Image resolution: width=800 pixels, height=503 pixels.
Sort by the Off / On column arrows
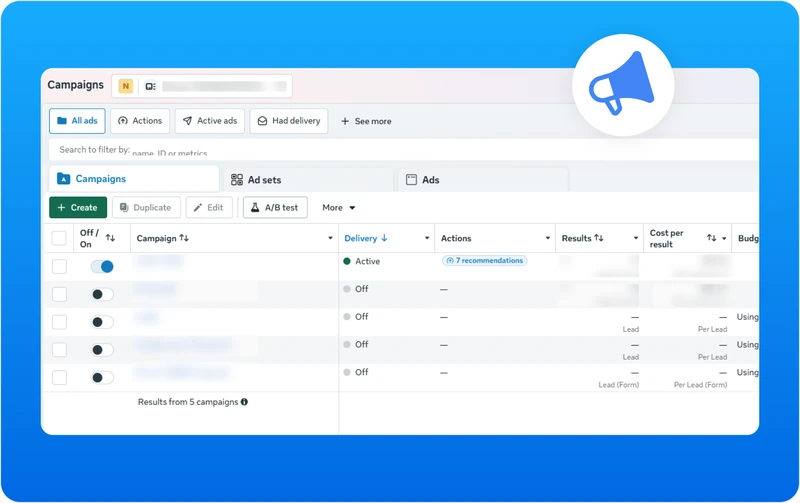[x=110, y=238]
